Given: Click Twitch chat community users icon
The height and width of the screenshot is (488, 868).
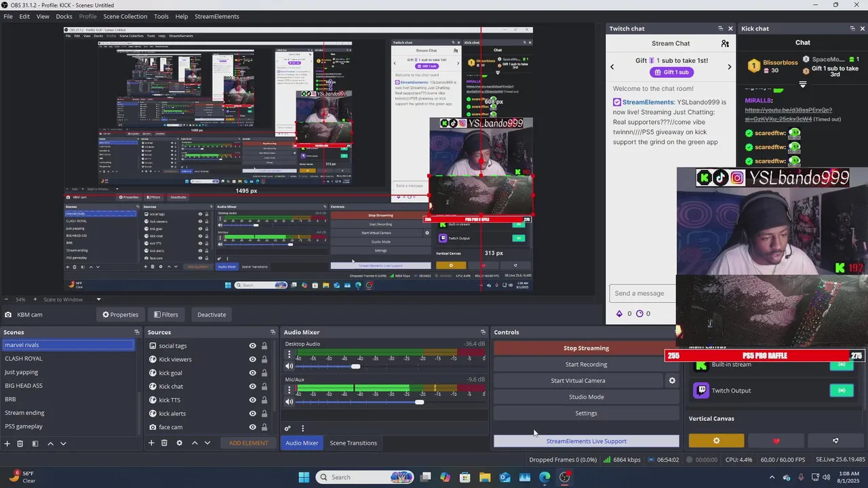Looking at the screenshot, I should (x=725, y=43).
